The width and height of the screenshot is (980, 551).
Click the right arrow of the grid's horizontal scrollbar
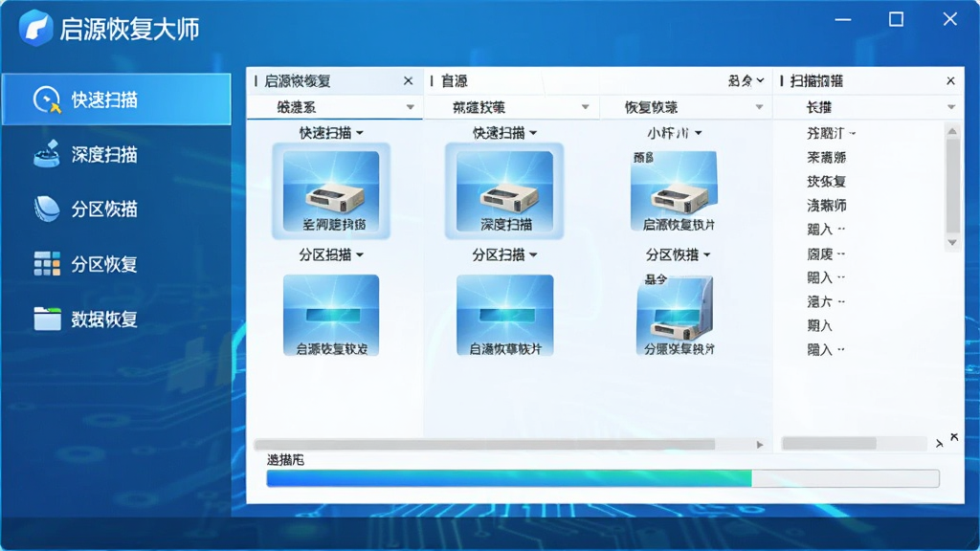759,445
